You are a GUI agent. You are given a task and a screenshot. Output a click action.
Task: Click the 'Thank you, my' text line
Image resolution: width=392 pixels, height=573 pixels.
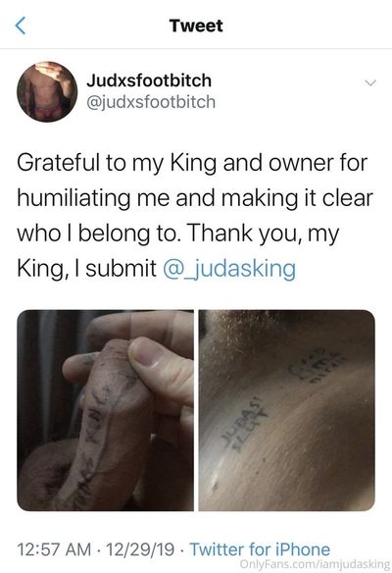pos(264,234)
